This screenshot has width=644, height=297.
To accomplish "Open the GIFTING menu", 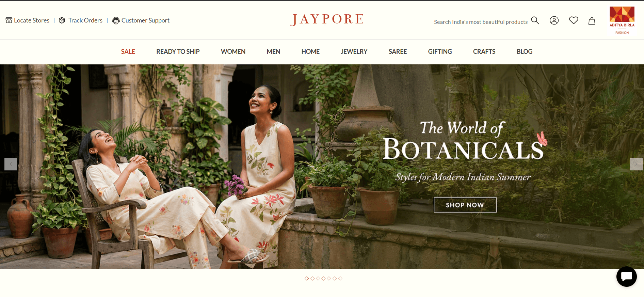I will pyautogui.click(x=440, y=51).
